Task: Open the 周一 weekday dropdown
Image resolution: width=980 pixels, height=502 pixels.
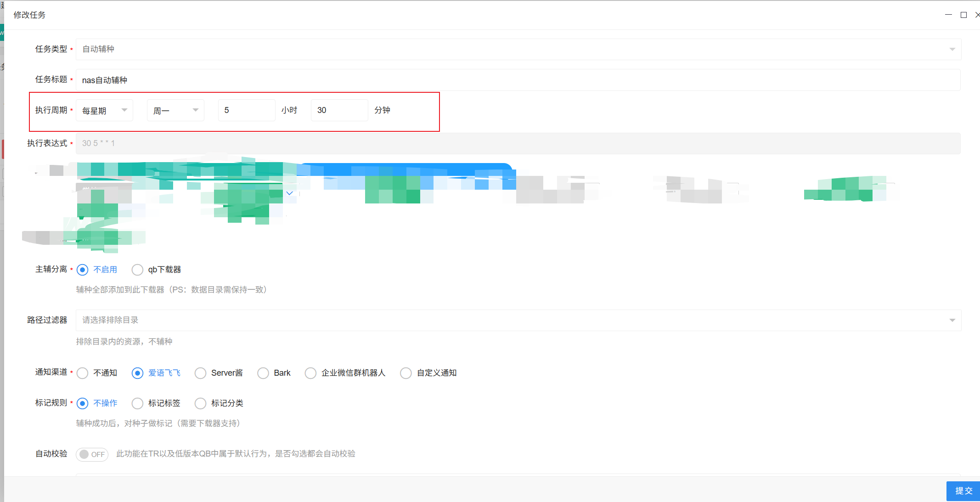Action: click(x=195, y=110)
